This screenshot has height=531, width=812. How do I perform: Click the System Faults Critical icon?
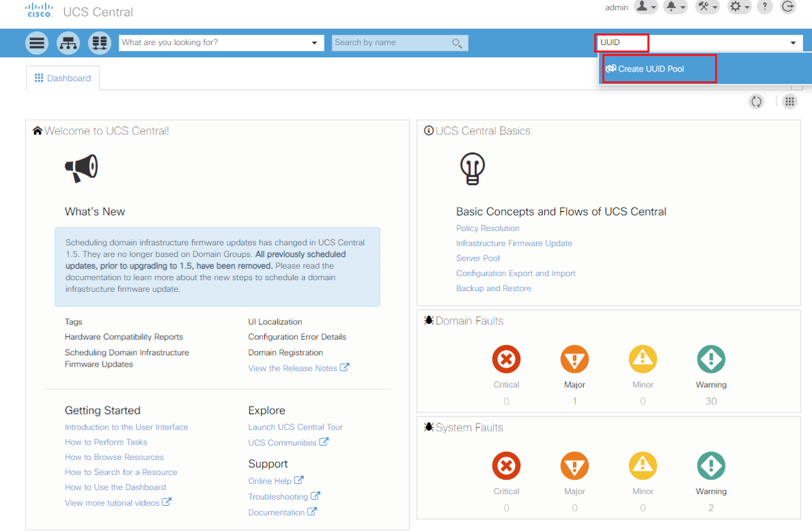pyautogui.click(x=506, y=466)
